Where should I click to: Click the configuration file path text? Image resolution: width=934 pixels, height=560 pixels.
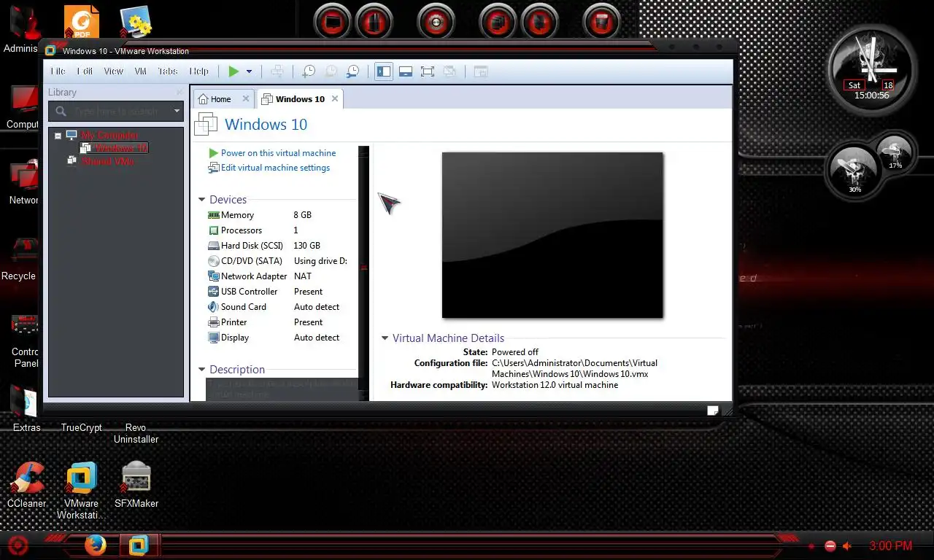[574, 368]
